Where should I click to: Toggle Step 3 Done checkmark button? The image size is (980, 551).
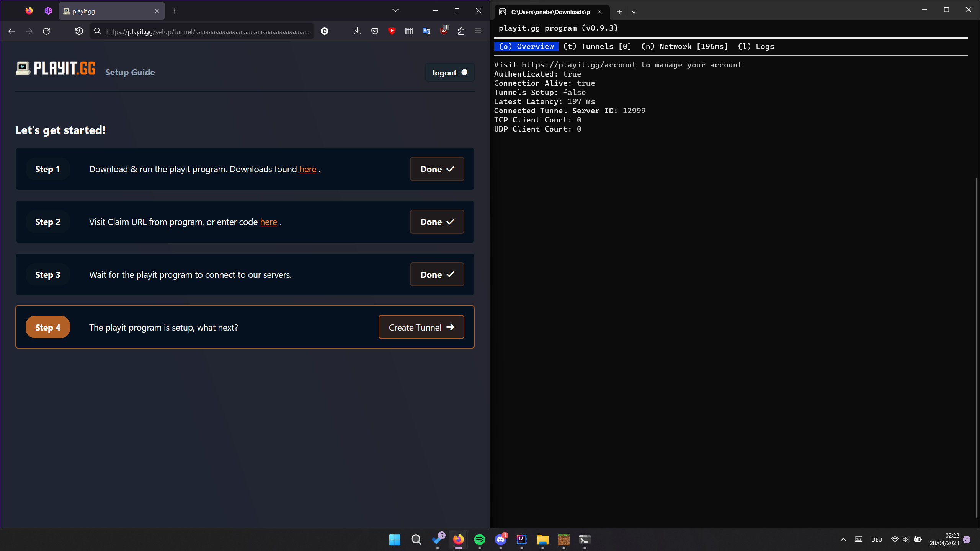tap(437, 274)
